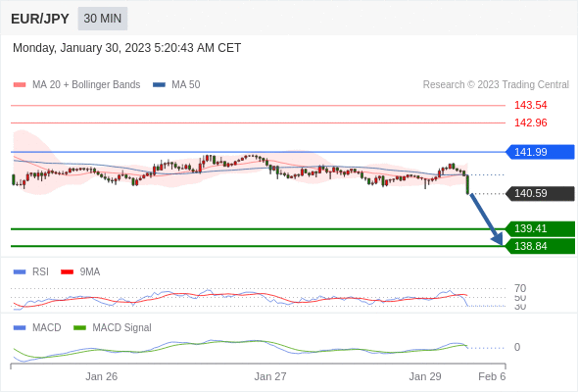Click the MA 50 legend color swatch

coord(159,85)
